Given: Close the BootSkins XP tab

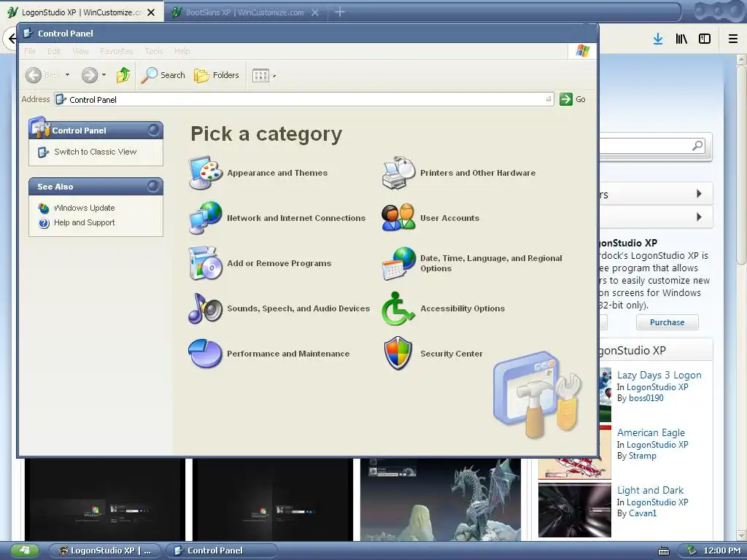Looking at the screenshot, I should point(315,12).
